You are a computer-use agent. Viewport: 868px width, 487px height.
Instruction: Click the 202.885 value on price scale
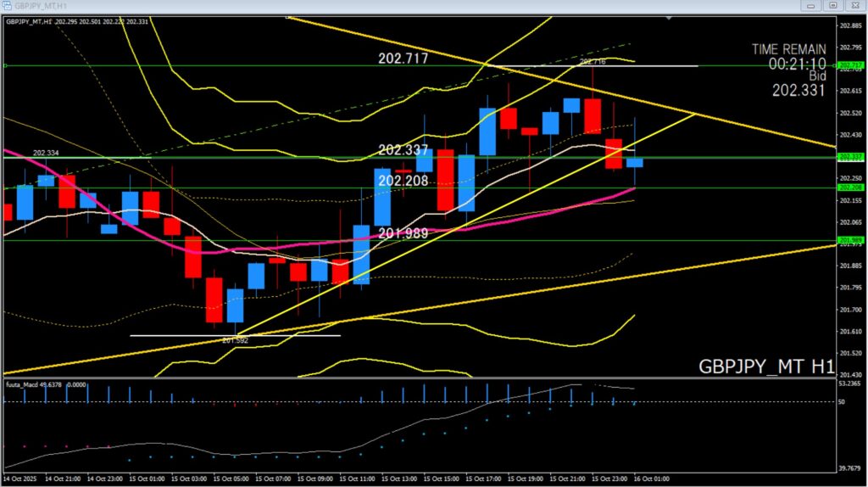coord(849,25)
